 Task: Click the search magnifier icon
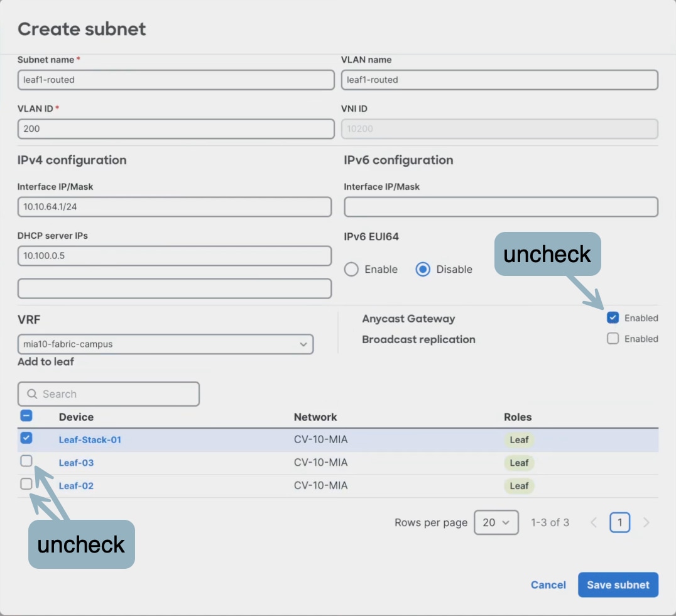[x=32, y=394]
